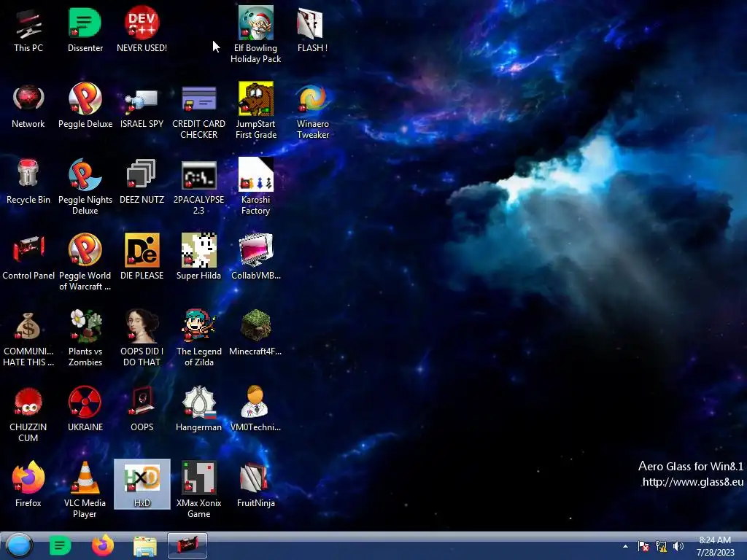Select the This PC desktop icon

pos(28,30)
